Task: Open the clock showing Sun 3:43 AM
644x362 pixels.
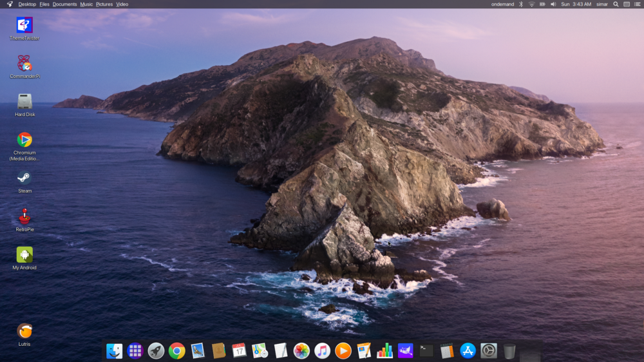Action: coord(576,5)
